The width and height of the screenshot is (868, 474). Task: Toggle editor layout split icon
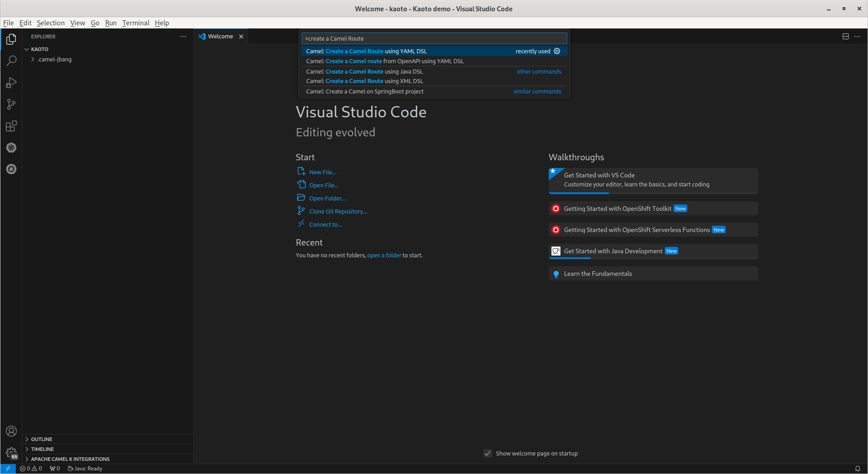pos(845,37)
